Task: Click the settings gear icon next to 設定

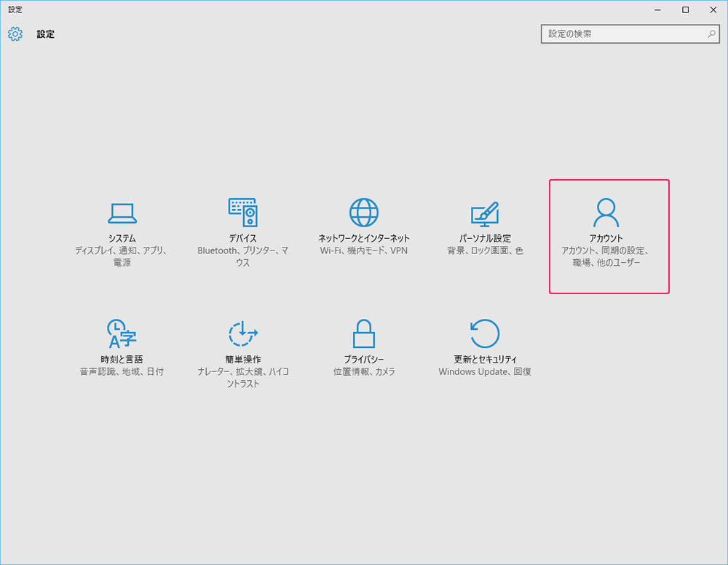Action: 15,34
